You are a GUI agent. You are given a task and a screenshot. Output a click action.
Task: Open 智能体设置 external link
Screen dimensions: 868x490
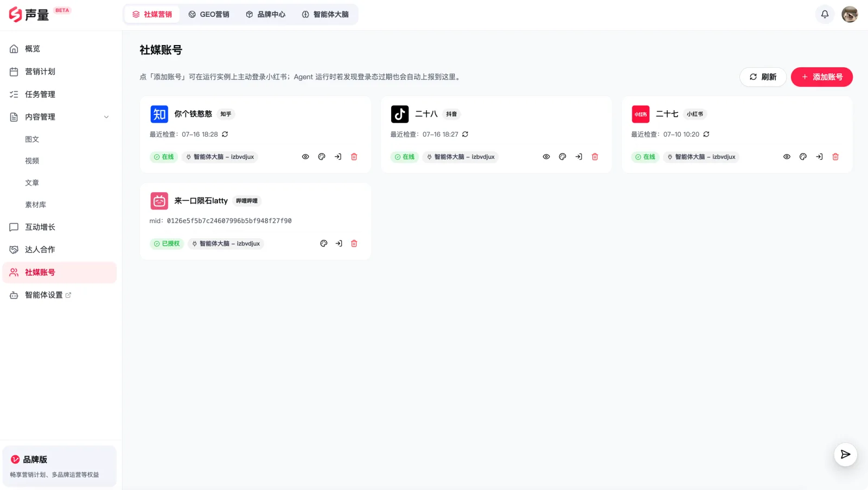60,295
